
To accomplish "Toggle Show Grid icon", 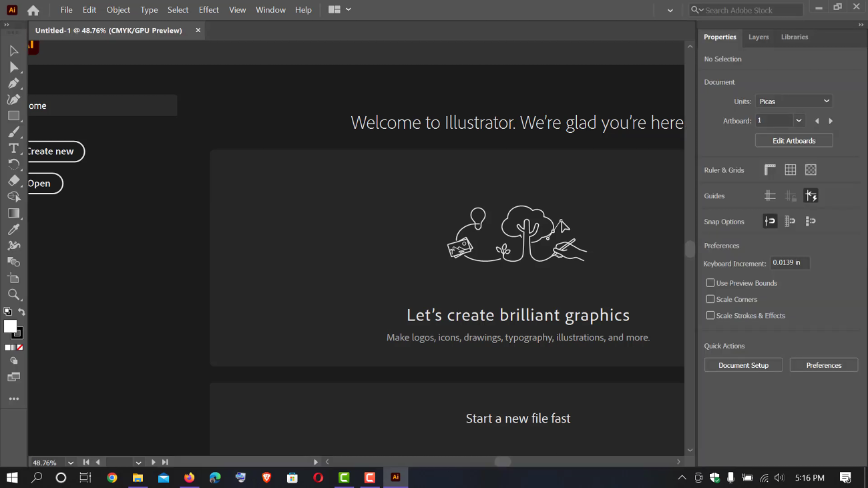I will [x=791, y=170].
